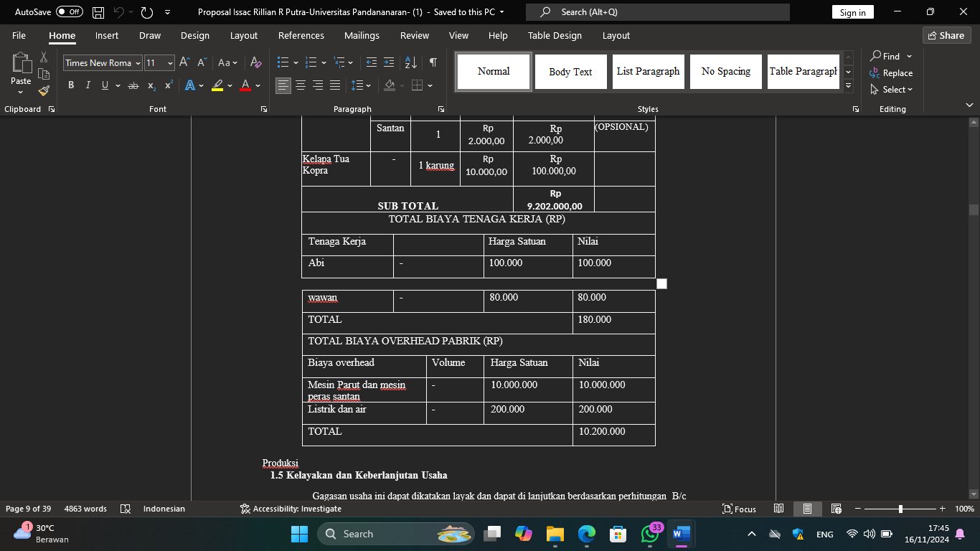This screenshot has height=551, width=980.
Task: Click the Redo/Repeat icon
Action: click(x=147, y=12)
